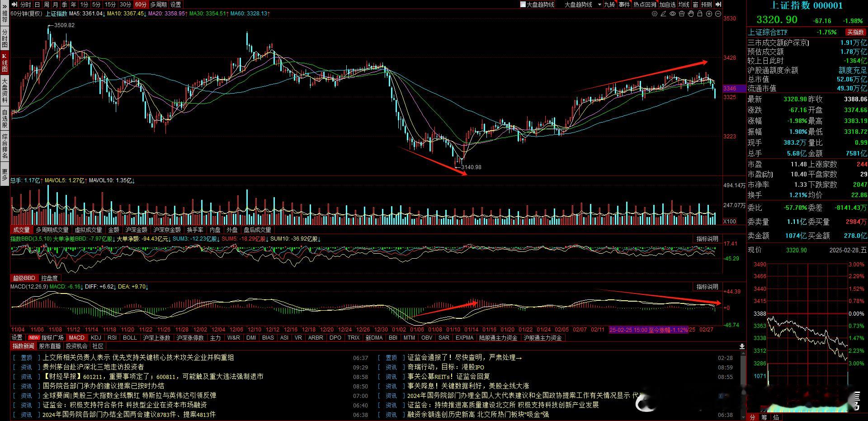This screenshot has height=421, width=868.
Task: Open 综合排名 in the left sidebar
Action: tap(5, 146)
